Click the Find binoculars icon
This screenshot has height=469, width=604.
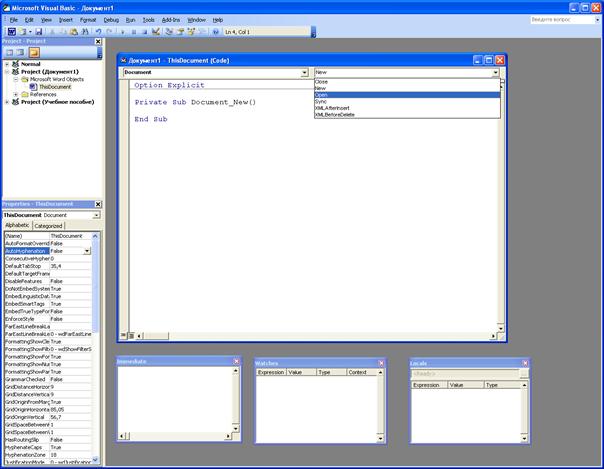pyautogui.click(x=85, y=32)
